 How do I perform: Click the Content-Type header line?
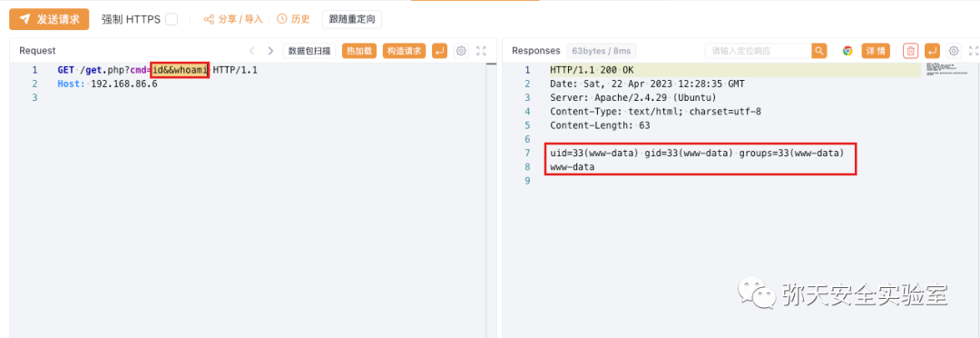[655, 112]
